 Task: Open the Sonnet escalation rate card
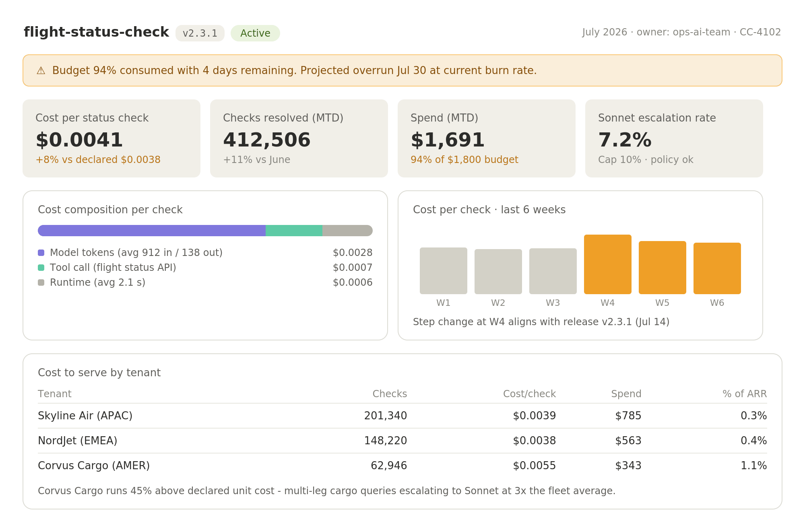click(x=674, y=138)
